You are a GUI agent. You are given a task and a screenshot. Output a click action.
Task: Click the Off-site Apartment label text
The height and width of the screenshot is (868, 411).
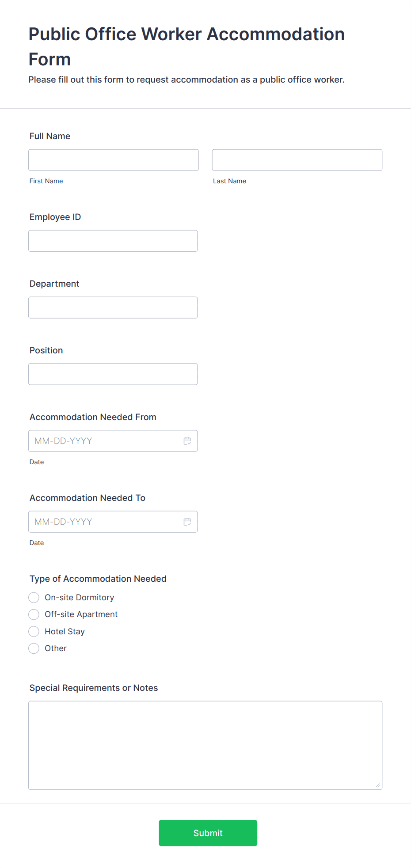pyautogui.click(x=81, y=614)
